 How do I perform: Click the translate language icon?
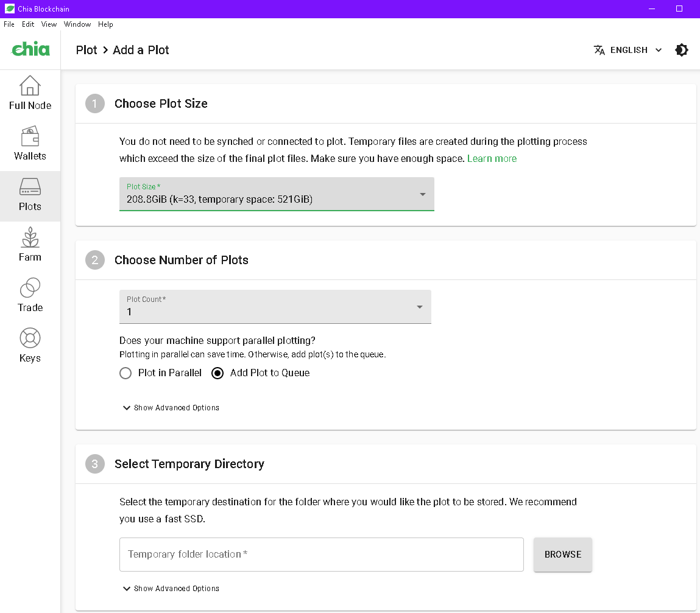coord(599,50)
